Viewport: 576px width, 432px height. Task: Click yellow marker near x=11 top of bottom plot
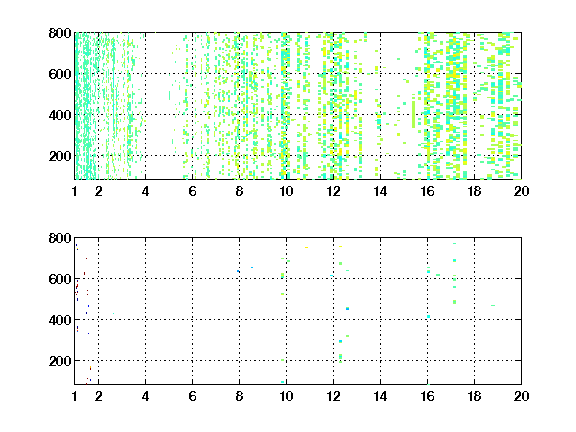306,247
